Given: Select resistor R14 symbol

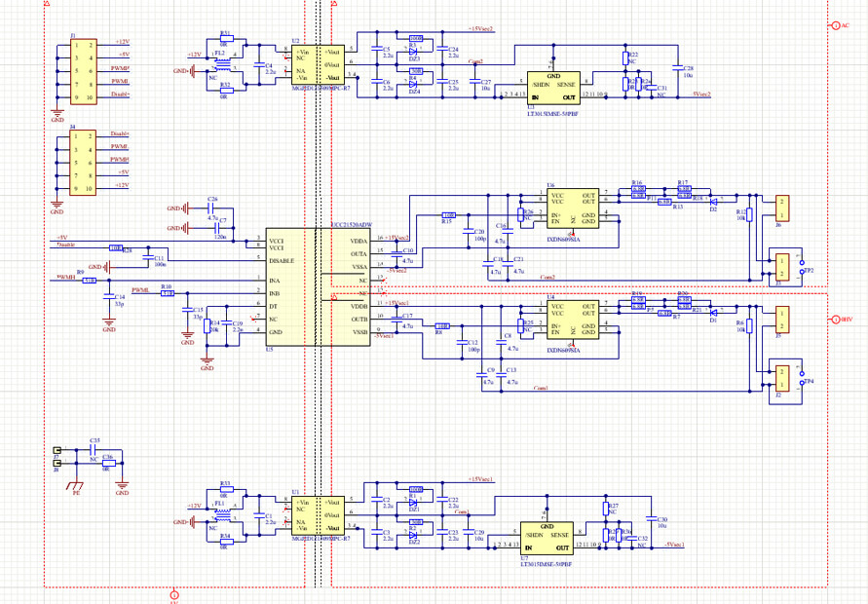Looking at the screenshot, I should click(x=208, y=325).
